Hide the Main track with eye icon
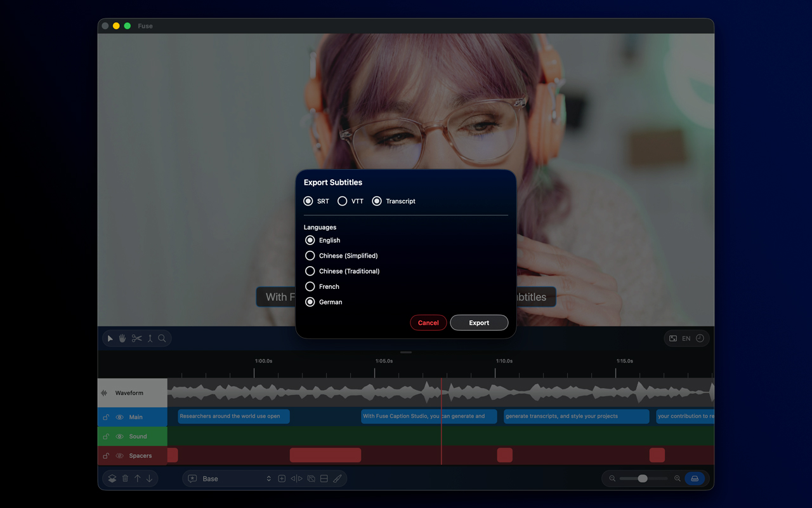Image resolution: width=812 pixels, height=508 pixels. point(119,417)
